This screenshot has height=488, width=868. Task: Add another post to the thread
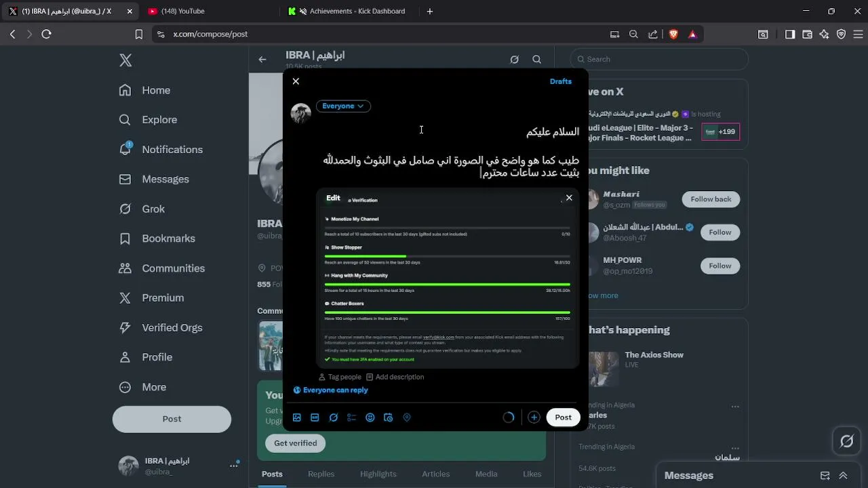tap(534, 418)
